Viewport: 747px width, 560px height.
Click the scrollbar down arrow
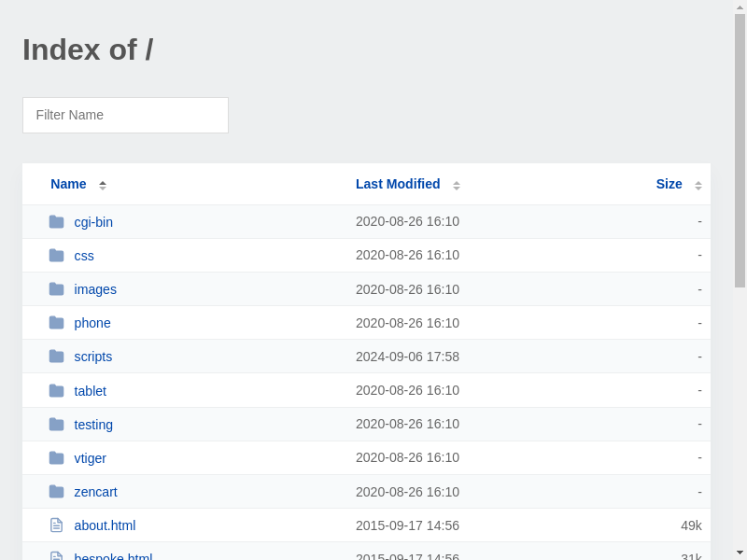pos(740,553)
